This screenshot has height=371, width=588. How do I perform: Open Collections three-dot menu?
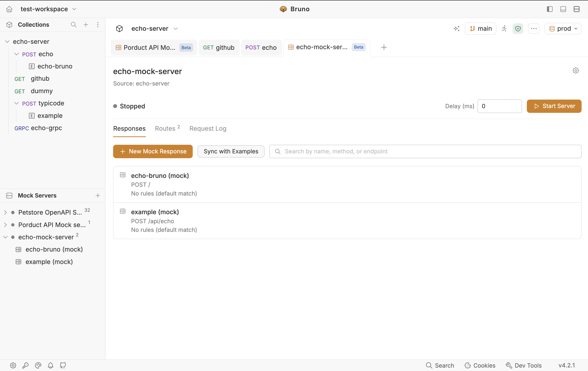tap(98, 25)
